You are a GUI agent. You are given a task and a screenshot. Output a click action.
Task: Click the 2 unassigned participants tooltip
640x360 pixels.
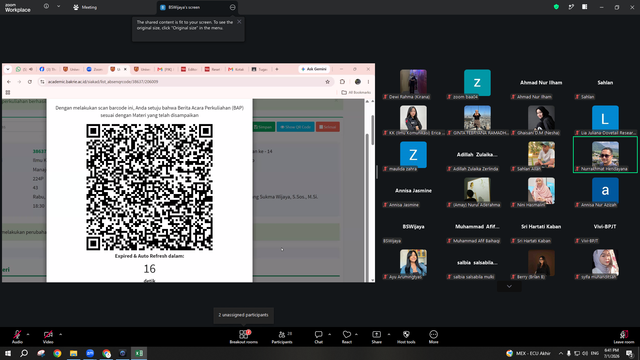pos(244,315)
